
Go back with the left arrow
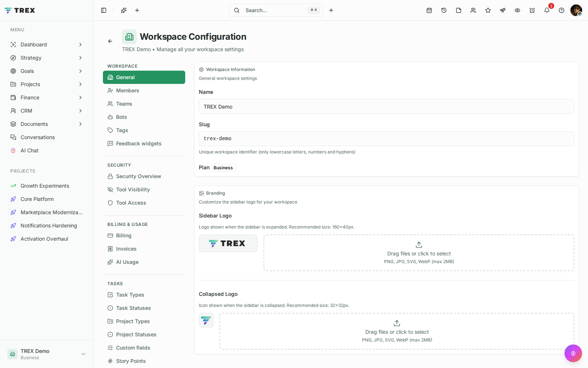pyautogui.click(x=110, y=41)
